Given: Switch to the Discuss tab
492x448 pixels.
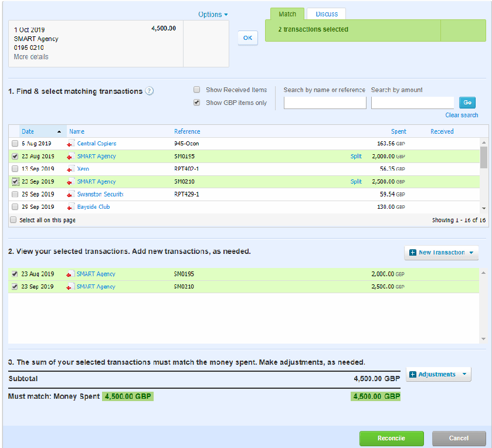Looking at the screenshot, I should [x=326, y=13].
